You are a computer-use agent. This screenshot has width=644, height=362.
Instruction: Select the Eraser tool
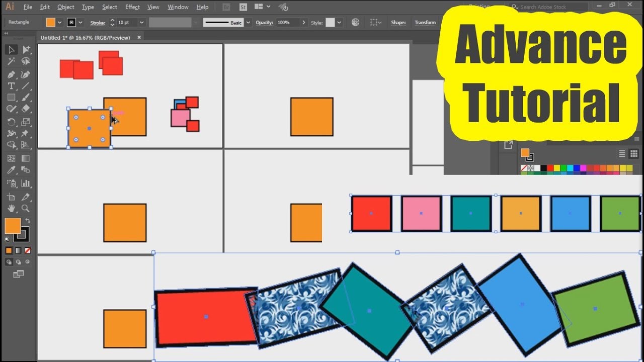coord(26,109)
